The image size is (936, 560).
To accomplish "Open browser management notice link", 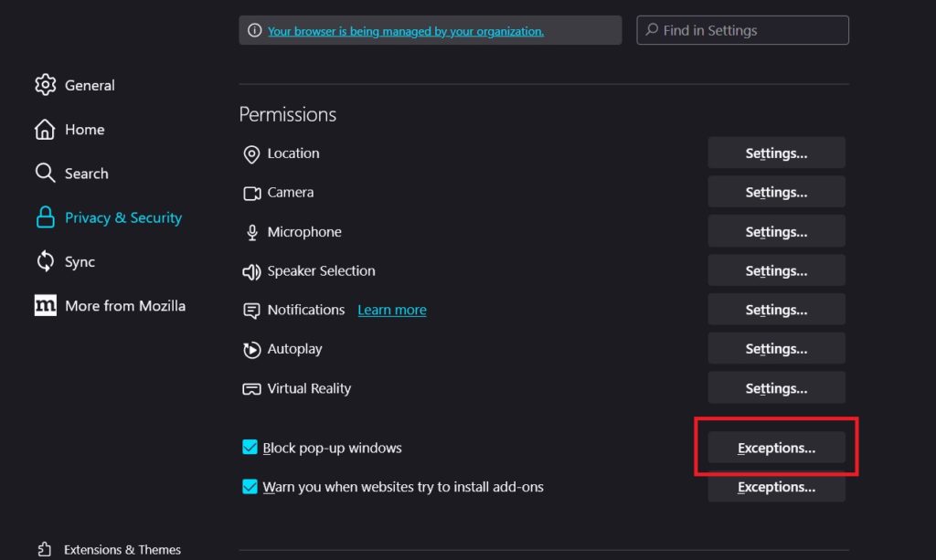I will point(404,30).
